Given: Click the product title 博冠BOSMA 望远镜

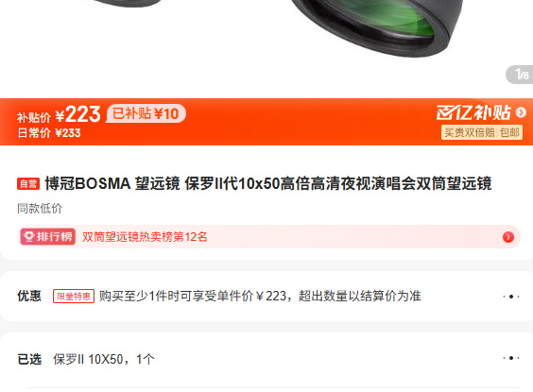Looking at the screenshot, I should coord(268,184).
